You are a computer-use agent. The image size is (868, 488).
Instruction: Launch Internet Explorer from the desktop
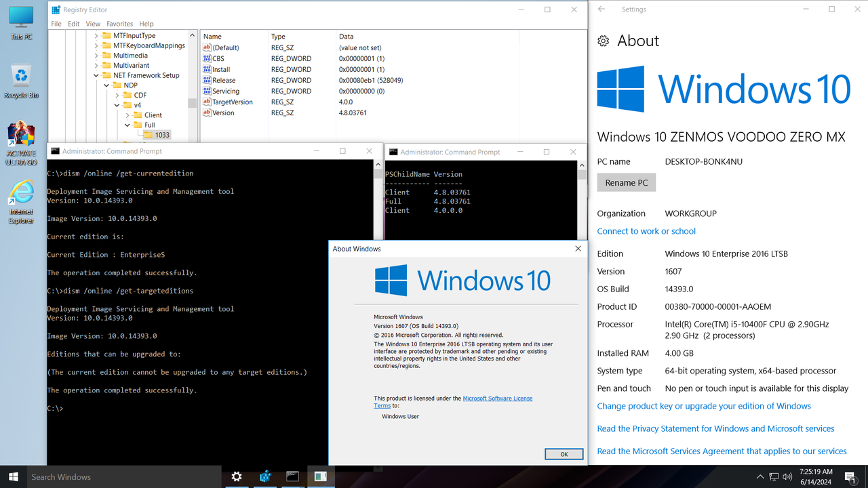(x=21, y=202)
